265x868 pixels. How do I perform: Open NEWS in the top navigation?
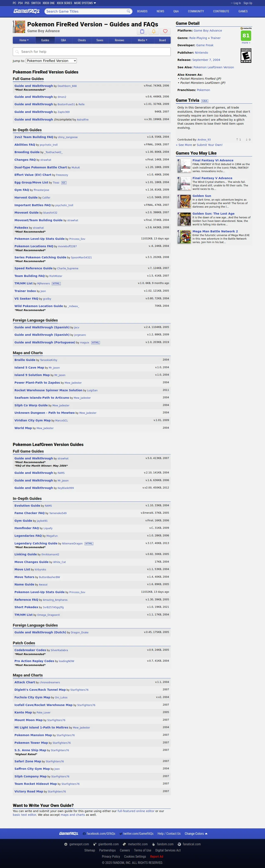pyautogui.click(x=161, y=12)
